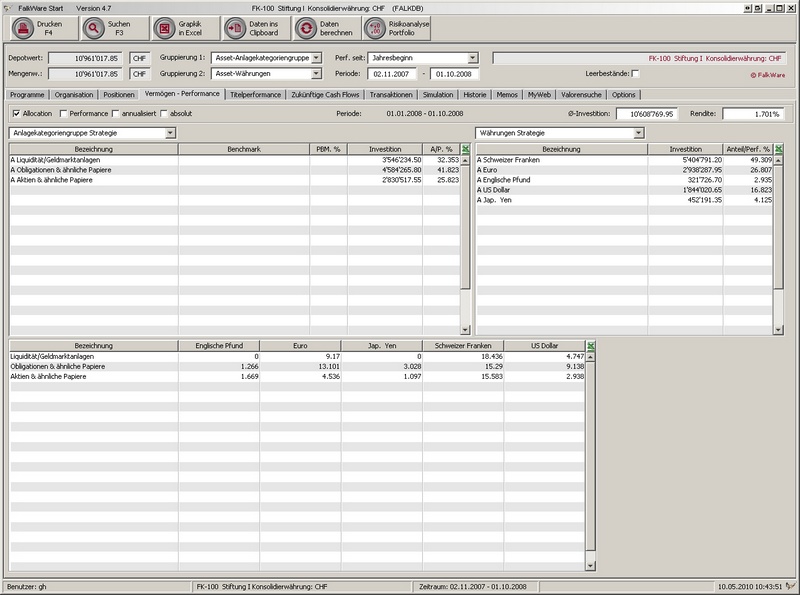Click Benchmark column header
The width and height of the screenshot is (800, 595).
point(244,150)
